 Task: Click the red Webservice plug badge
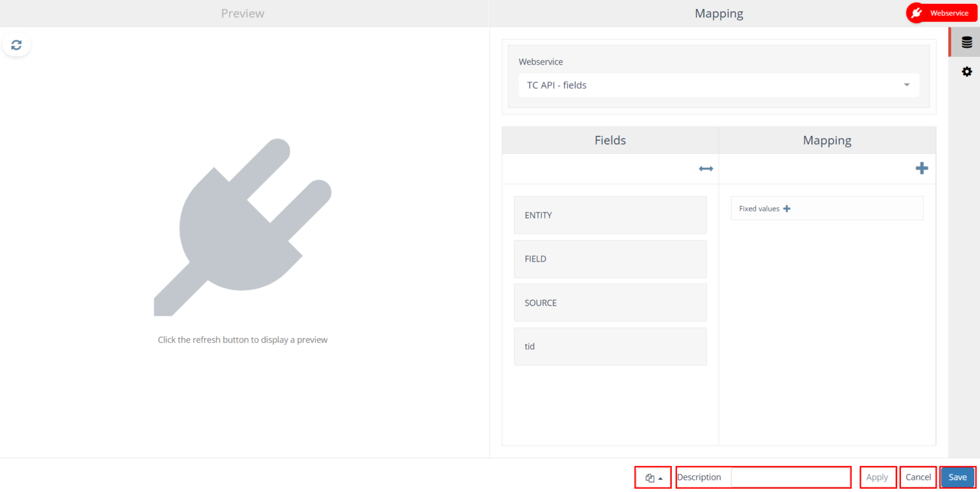click(x=941, y=13)
